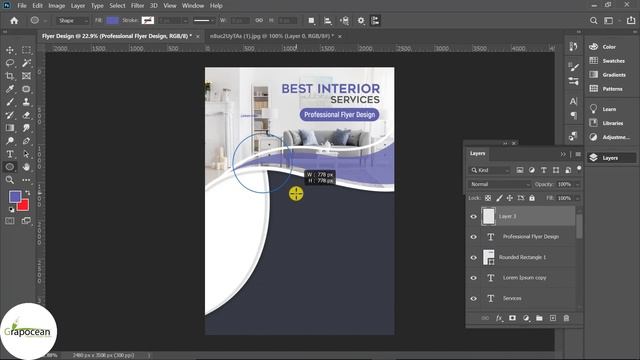This screenshot has height=360, width=640.
Task: Toggle link width and height
Action: tap(259, 20)
